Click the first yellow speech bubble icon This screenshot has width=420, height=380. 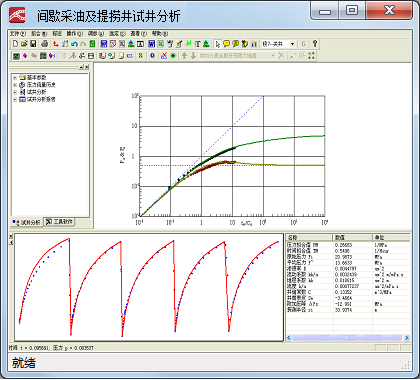point(227,44)
